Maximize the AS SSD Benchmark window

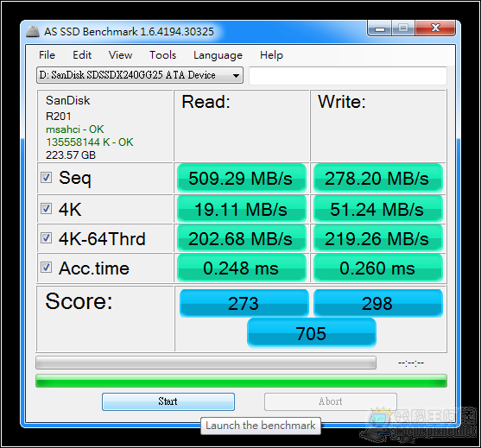pyautogui.click(x=403, y=28)
